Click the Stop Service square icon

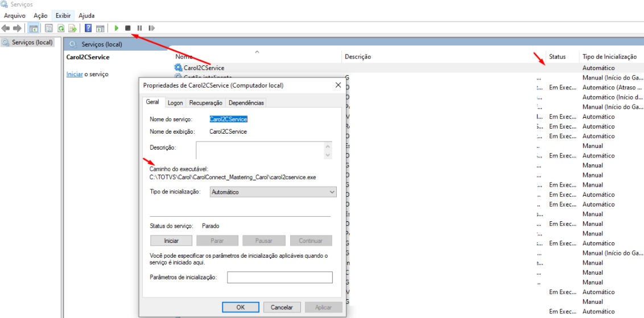(128, 28)
